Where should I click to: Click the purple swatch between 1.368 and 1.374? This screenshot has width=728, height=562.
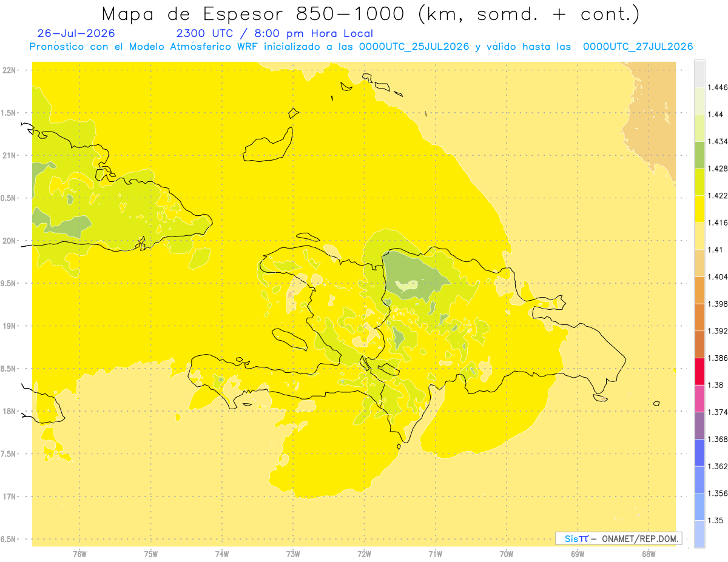[x=699, y=425]
